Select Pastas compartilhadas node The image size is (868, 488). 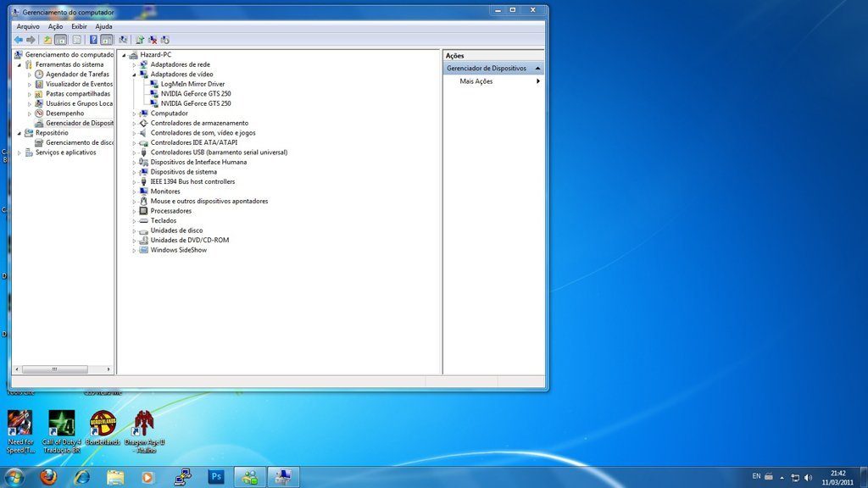pos(78,94)
